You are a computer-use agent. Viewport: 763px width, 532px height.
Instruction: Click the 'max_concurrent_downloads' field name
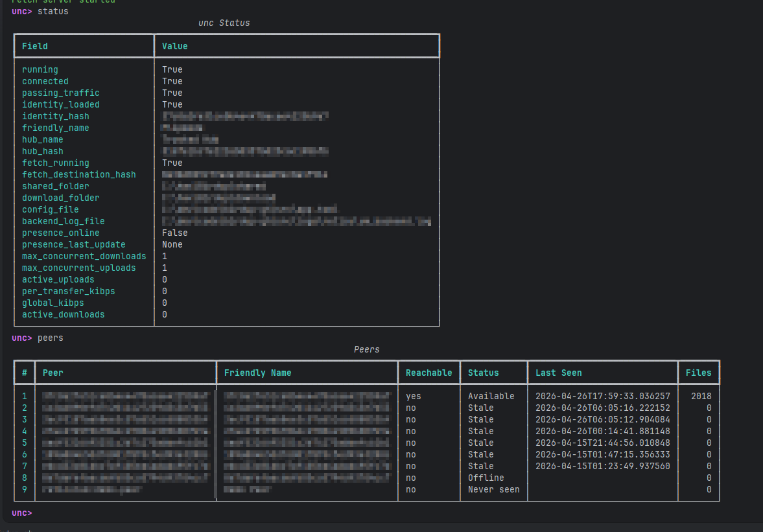[x=84, y=256]
